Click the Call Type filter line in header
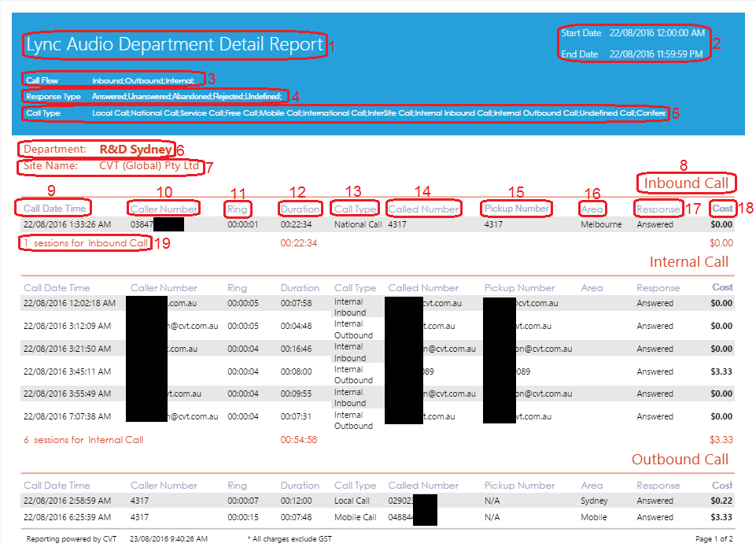The height and width of the screenshot is (547, 756). (345, 113)
